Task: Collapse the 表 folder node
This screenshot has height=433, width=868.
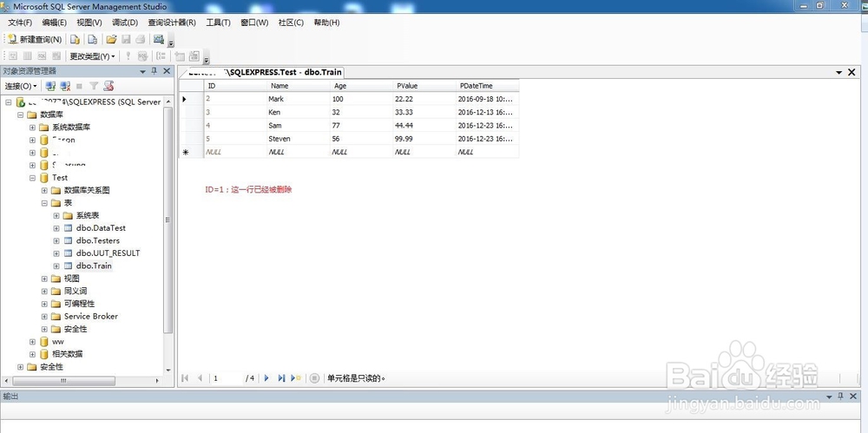Action: point(44,203)
